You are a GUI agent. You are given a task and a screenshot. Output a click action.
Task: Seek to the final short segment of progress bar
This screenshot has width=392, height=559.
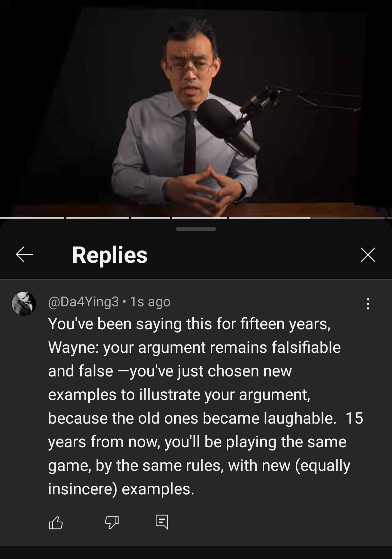[x=389, y=218]
